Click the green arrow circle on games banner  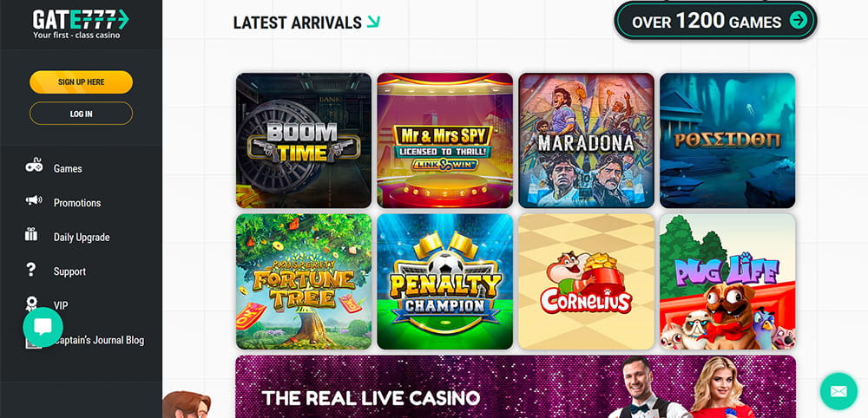799,21
